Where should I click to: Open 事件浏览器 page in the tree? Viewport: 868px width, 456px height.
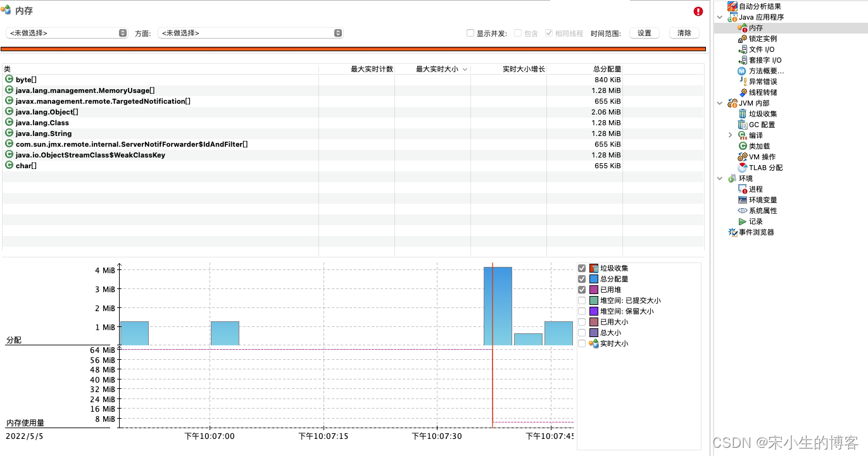tap(757, 232)
